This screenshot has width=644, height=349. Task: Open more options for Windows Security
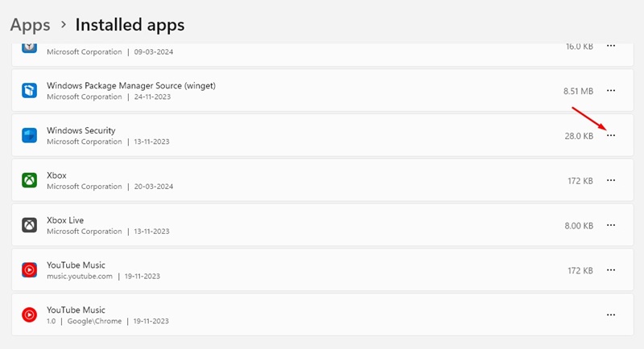611,136
